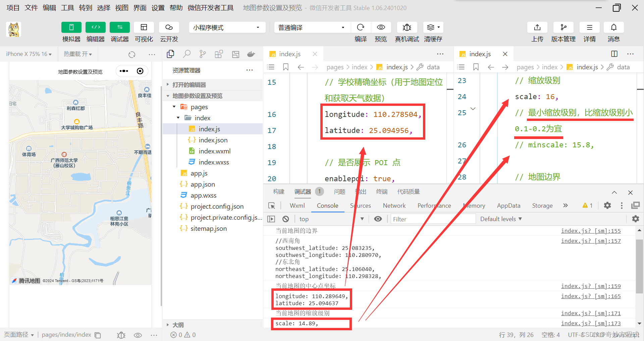Collapse the 地图参数设置及预览 project tree
The width and height of the screenshot is (644, 341).
(x=213, y=96)
